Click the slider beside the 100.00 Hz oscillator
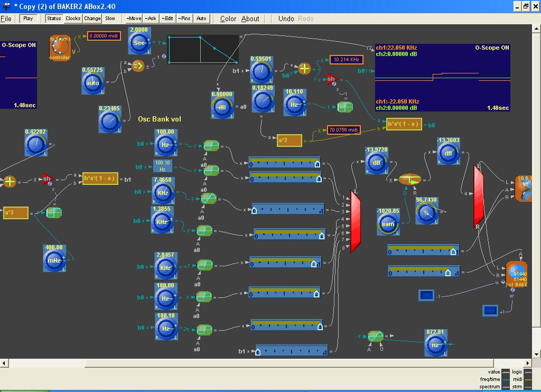Image resolution: width=541 pixels, height=392 pixels. 285,162
